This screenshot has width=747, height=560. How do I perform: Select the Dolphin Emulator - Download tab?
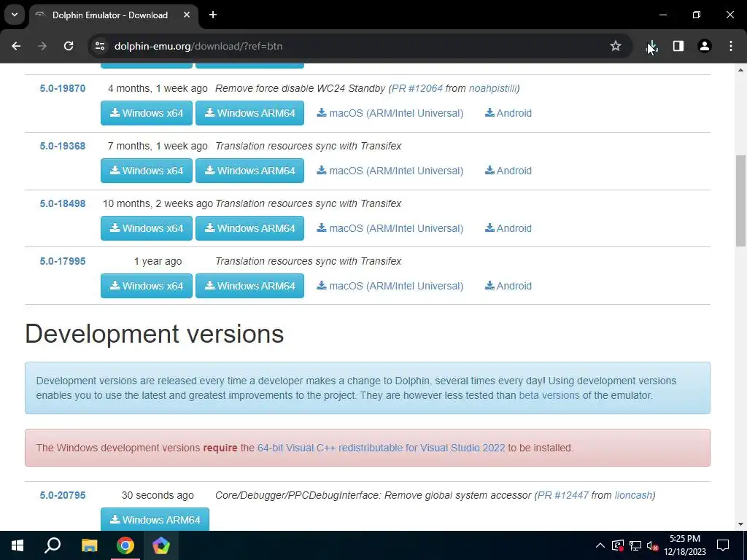click(113, 15)
